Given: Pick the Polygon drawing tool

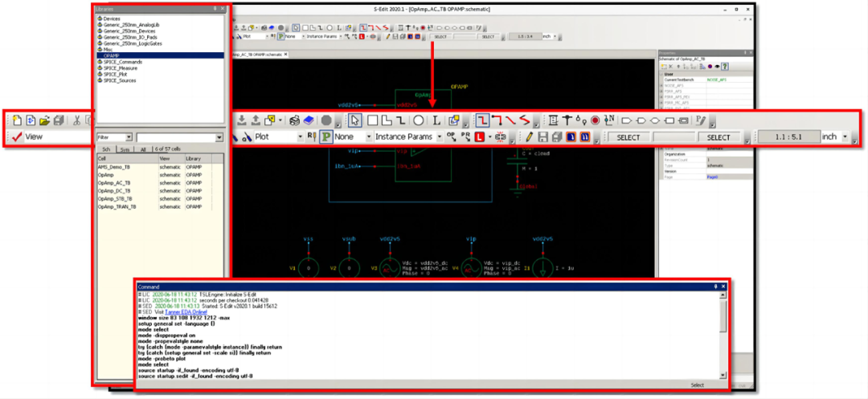Looking at the screenshot, I should 387,120.
